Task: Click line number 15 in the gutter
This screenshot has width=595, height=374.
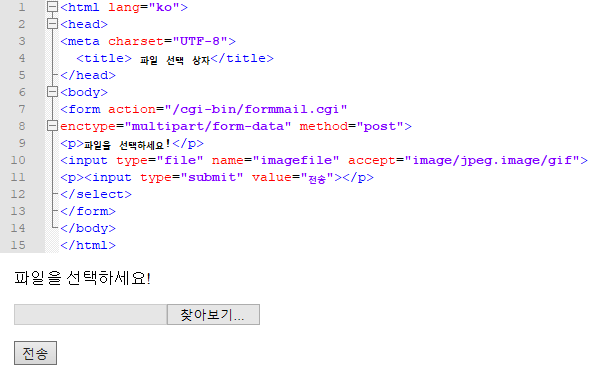Action: (18, 245)
